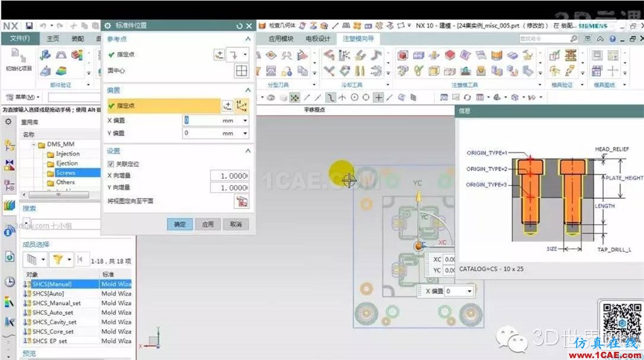The height and width of the screenshot is (360, 644).
Task: Click the XYZ coordinate system icon in 偏置
Action: point(242,106)
